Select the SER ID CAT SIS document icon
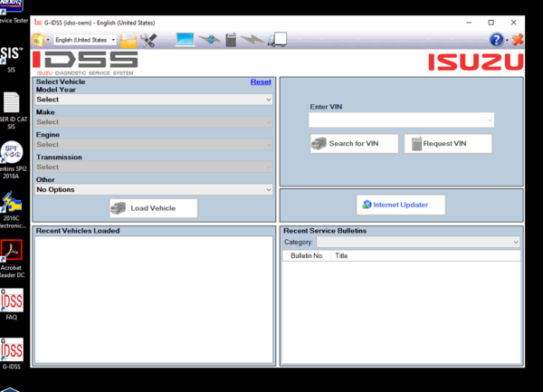 click(12, 110)
